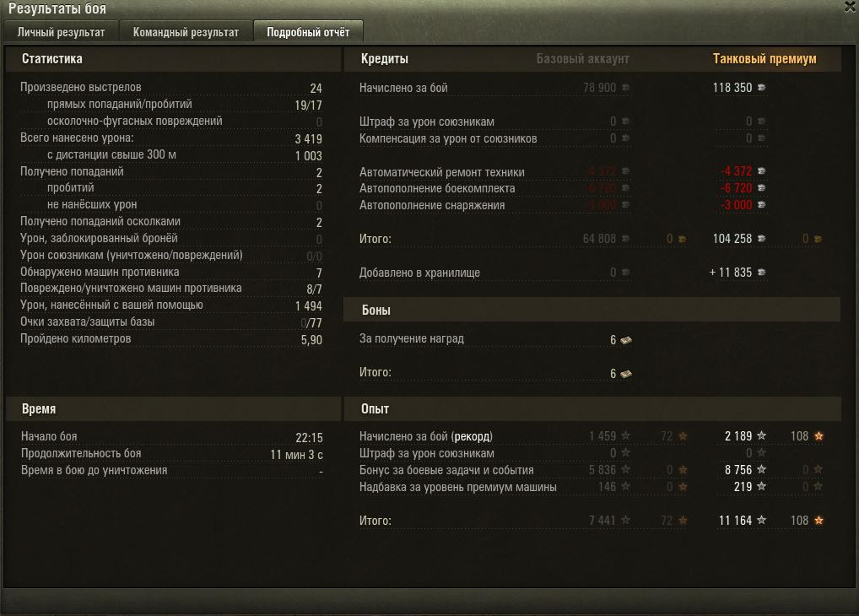Click the XP star icon next to 8 756 bonus
The image size is (859, 616).
tap(761, 470)
